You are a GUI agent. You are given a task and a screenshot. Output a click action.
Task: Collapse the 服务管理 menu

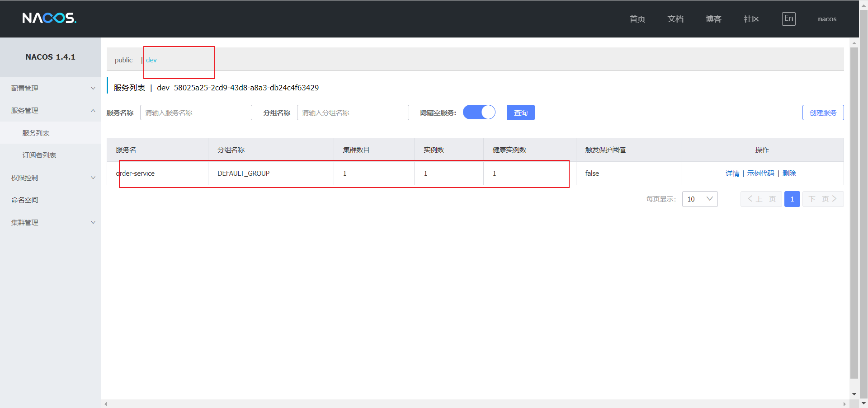coord(50,110)
